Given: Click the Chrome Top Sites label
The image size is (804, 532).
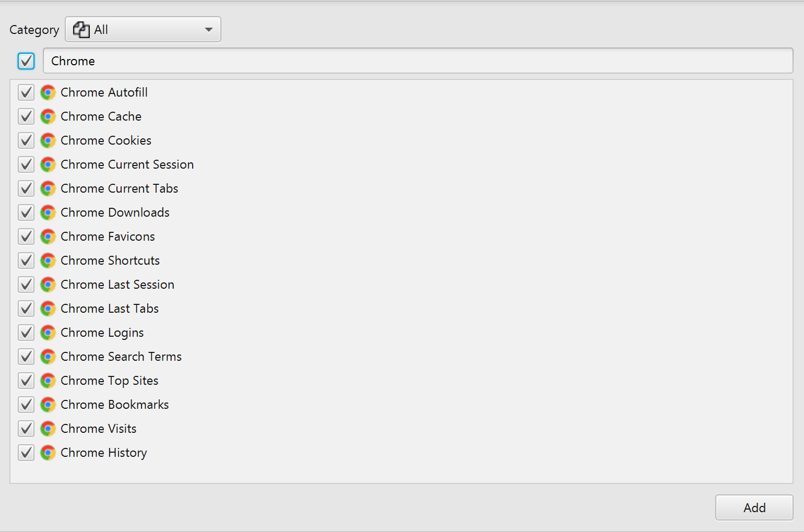Looking at the screenshot, I should tap(109, 381).
